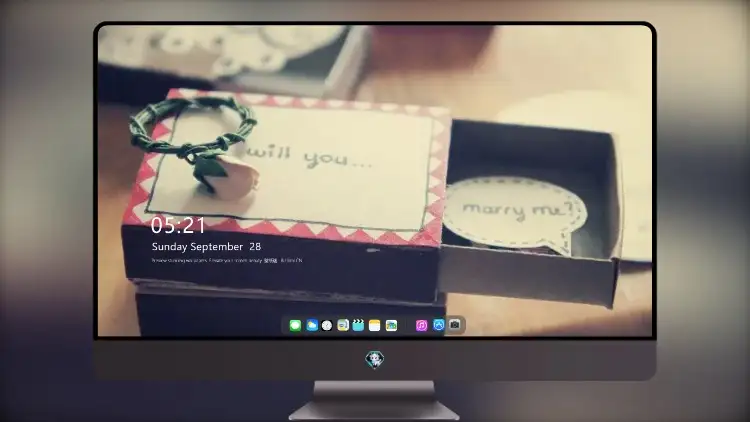Open the Photos gallery icon in dock
750x422 pixels.
tap(391, 325)
